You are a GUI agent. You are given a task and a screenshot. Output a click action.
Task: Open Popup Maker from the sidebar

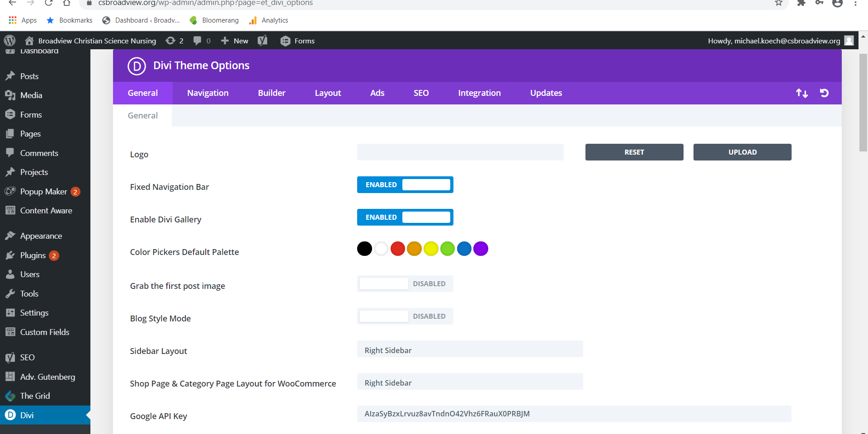pos(43,191)
